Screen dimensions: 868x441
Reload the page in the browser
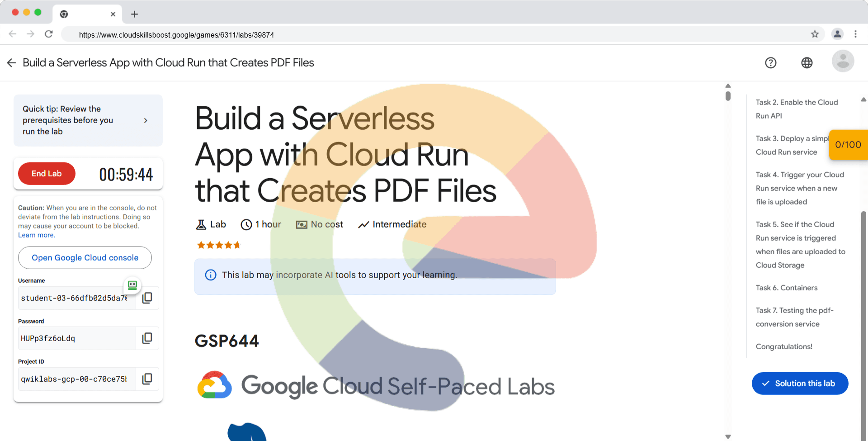coord(49,34)
